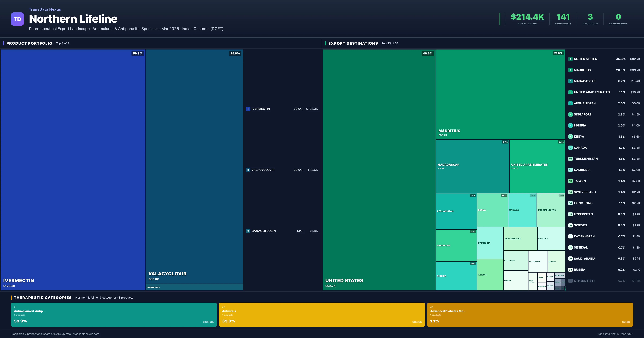
Task: Click the rank 3 badge beside Canagliflozin
Action: coord(248,231)
